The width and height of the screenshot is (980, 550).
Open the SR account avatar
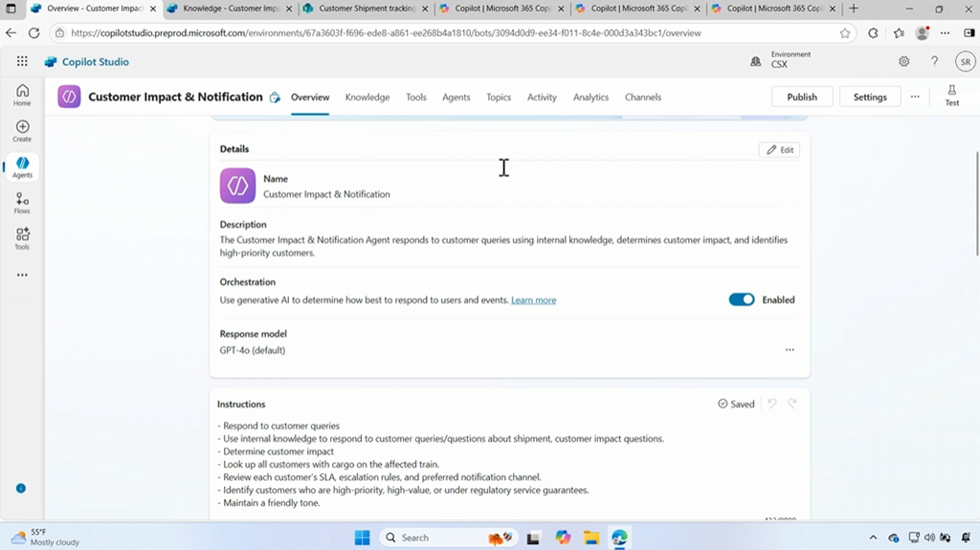coord(966,62)
